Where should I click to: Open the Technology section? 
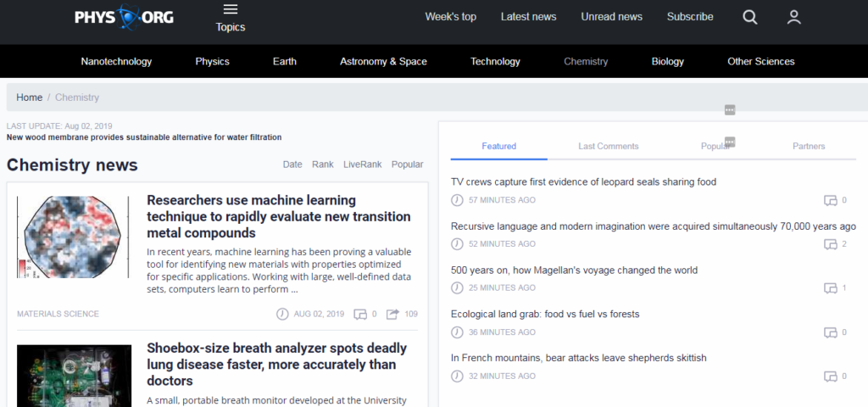click(495, 61)
